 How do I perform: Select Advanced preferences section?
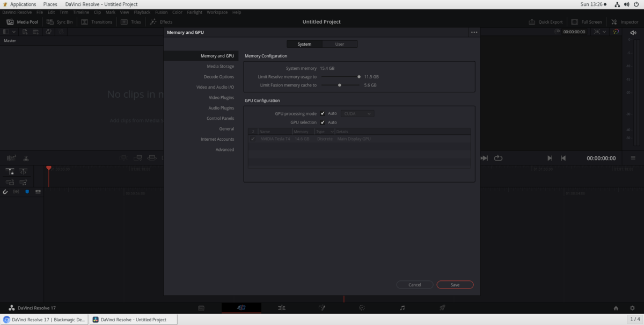(225, 150)
